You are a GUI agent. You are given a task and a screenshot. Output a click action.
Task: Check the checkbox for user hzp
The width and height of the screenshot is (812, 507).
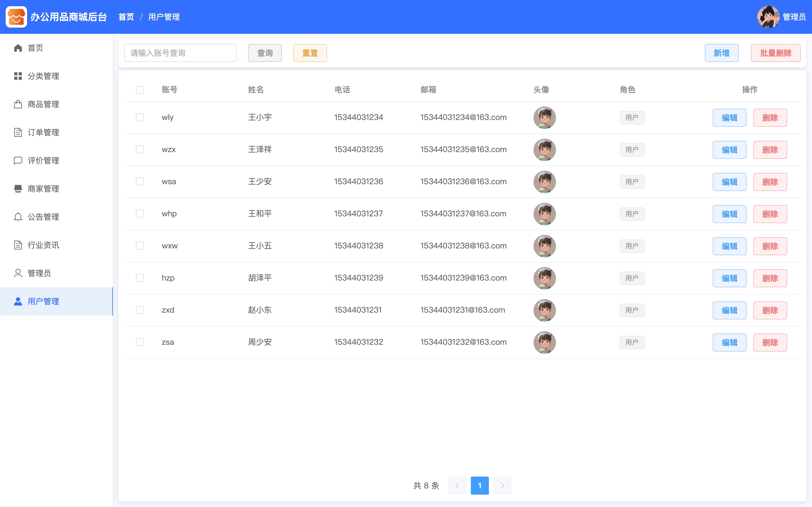[140, 278]
